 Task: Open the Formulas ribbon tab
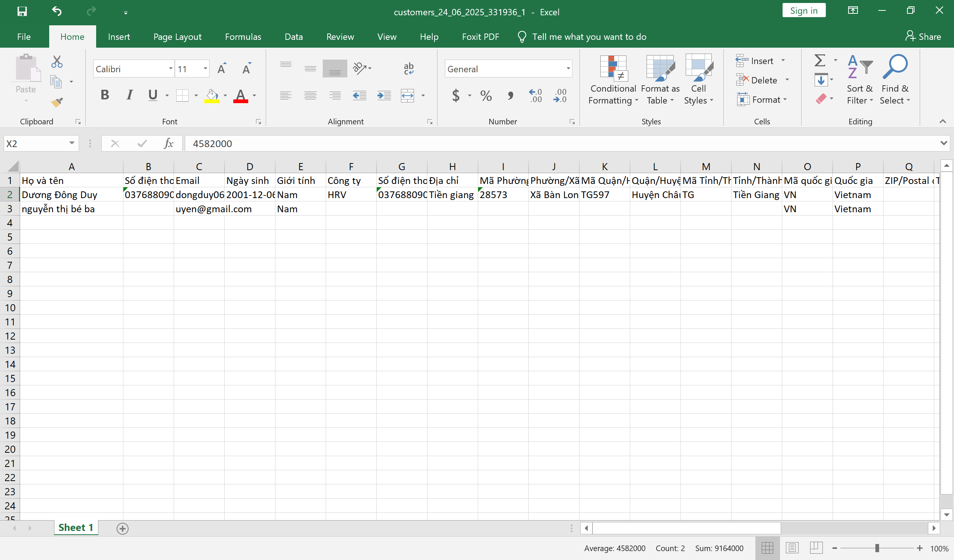pos(243,37)
